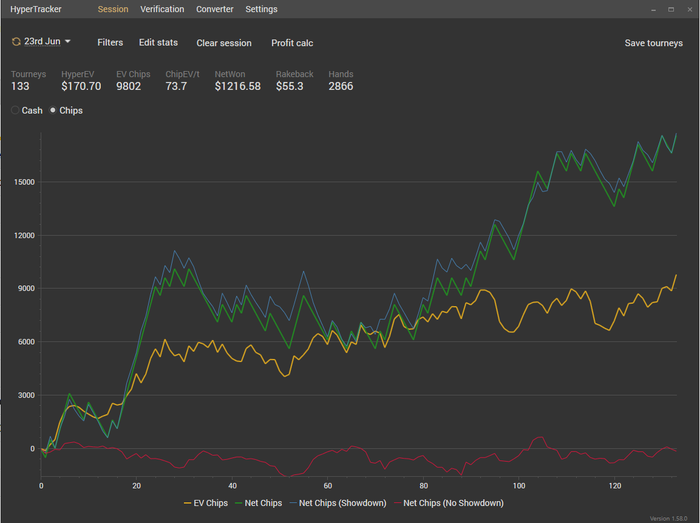700x523 pixels.
Task: Click the Tourneys value 133
Action: point(20,86)
